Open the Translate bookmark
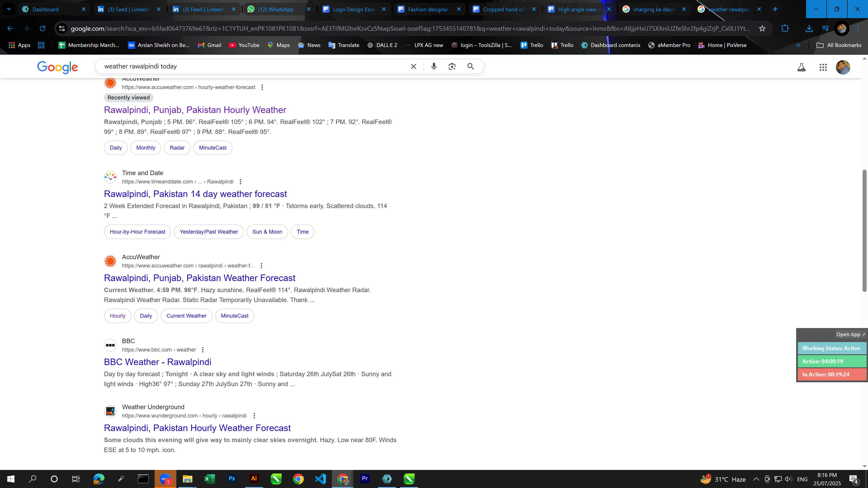 coord(344,45)
